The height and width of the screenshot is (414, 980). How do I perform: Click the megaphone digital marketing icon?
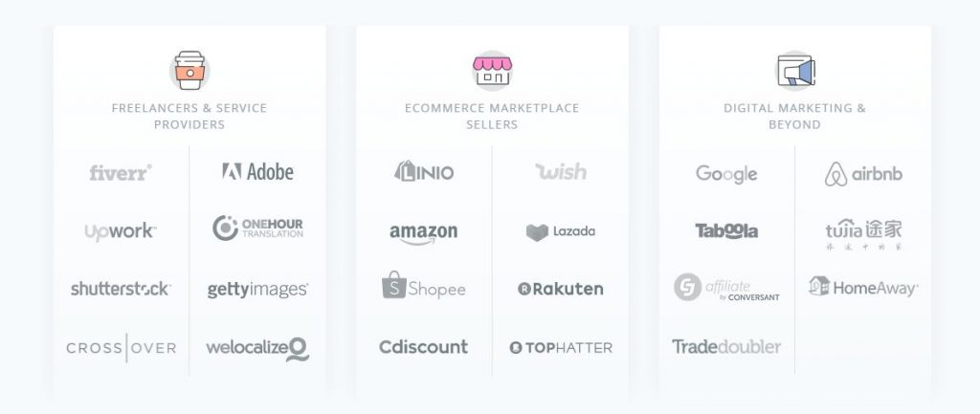[x=795, y=70]
